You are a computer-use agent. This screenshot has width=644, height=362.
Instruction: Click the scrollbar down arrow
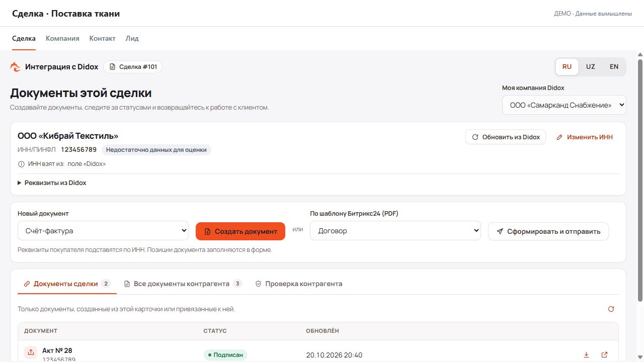pos(640,358)
